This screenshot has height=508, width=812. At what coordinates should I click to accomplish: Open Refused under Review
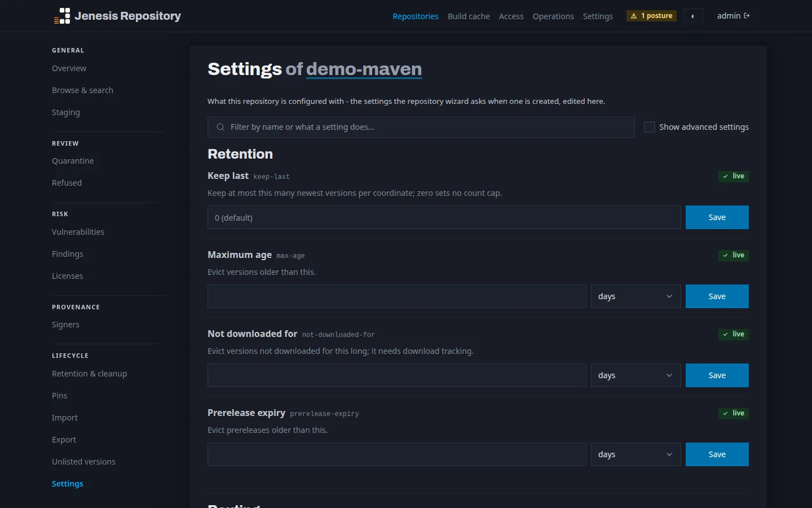pyautogui.click(x=67, y=183)
